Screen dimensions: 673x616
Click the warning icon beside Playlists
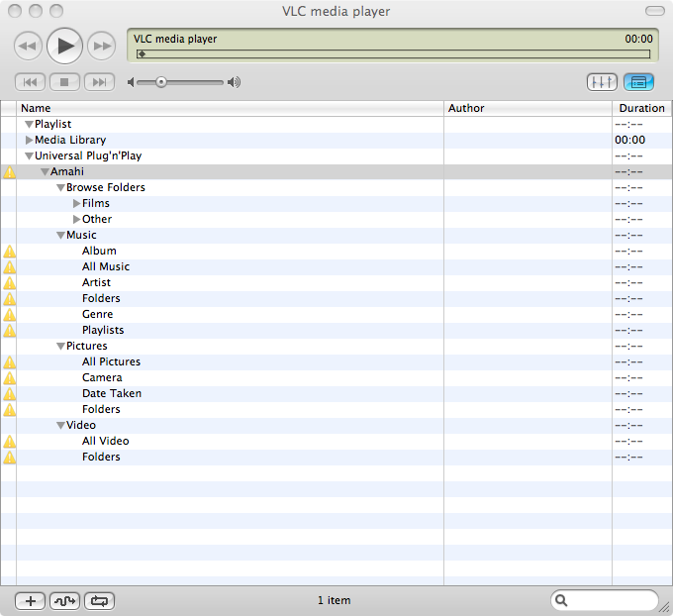pos(10,331)
